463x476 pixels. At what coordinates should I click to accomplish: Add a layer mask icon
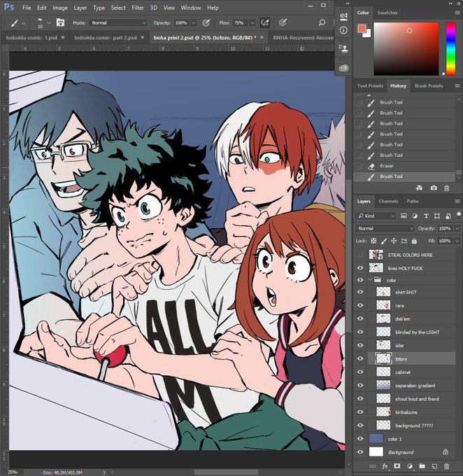(x=397, y=466)
